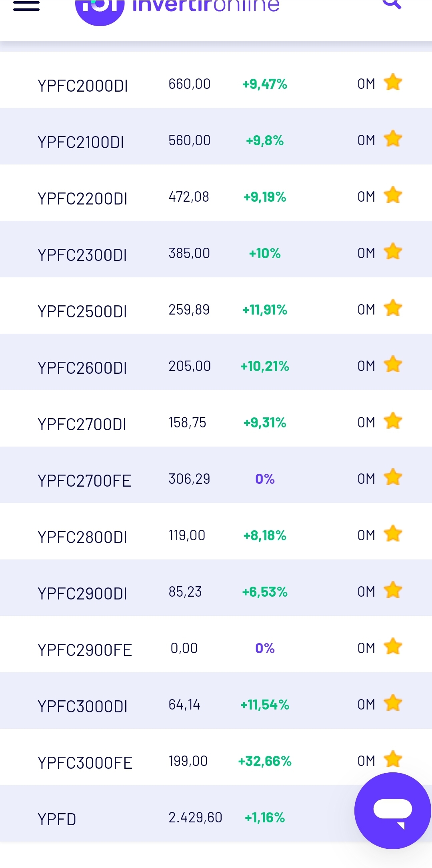Click the OM label on YPFC2000DI row
Image resolution: width=432 pixels, height=868 pixels.
(366, 84)
